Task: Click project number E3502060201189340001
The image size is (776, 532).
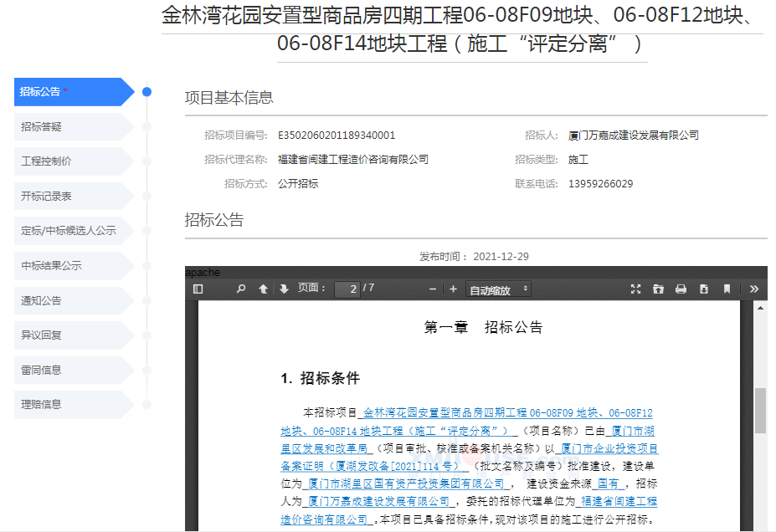Action: pyautogui.click(x=337, y=136)
